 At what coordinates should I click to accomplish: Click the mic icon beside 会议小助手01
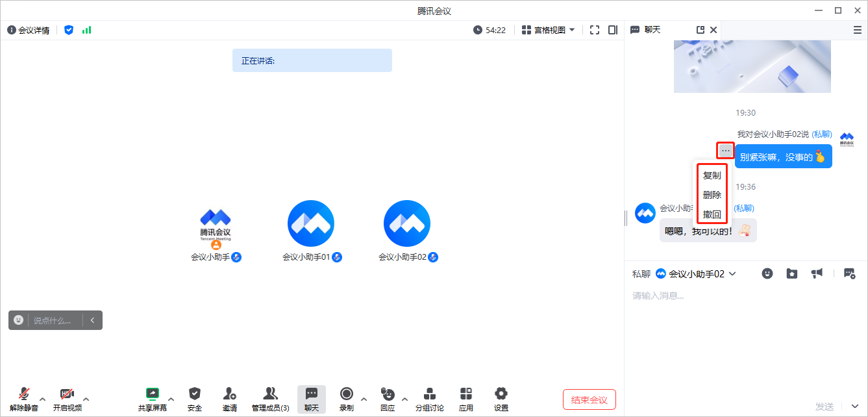coord(337,257)
